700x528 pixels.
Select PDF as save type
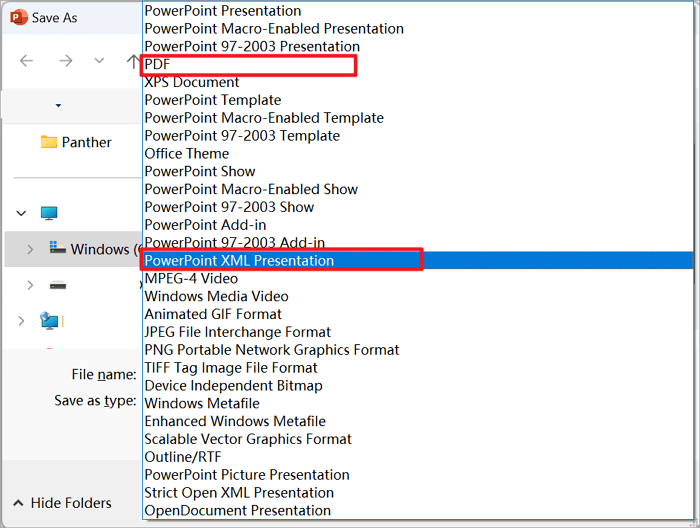pos(418,64)
